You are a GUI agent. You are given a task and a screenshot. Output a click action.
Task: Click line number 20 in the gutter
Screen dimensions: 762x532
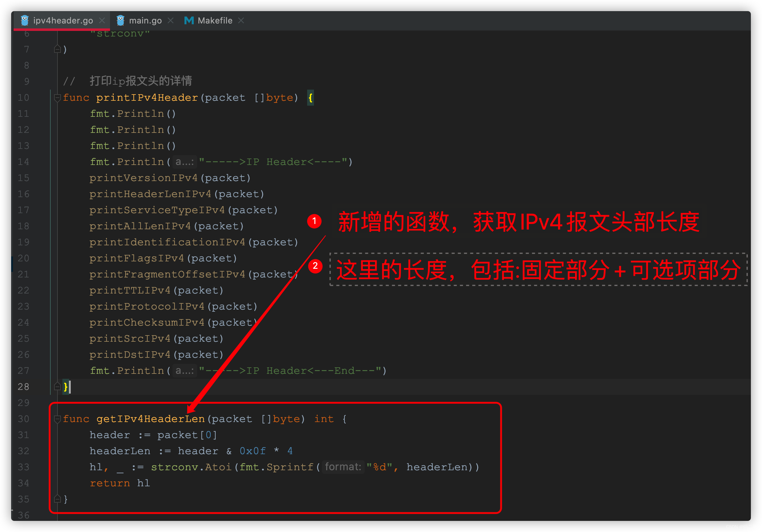click(x=23, y=258)
